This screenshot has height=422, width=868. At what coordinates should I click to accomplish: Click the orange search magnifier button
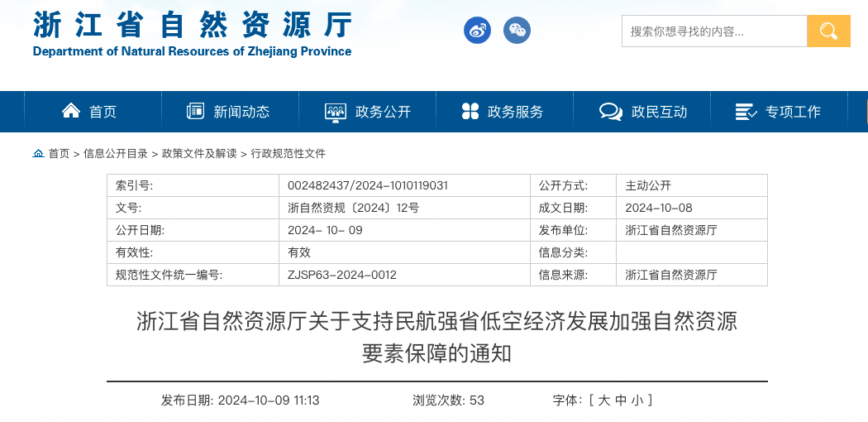coord(828,31)
